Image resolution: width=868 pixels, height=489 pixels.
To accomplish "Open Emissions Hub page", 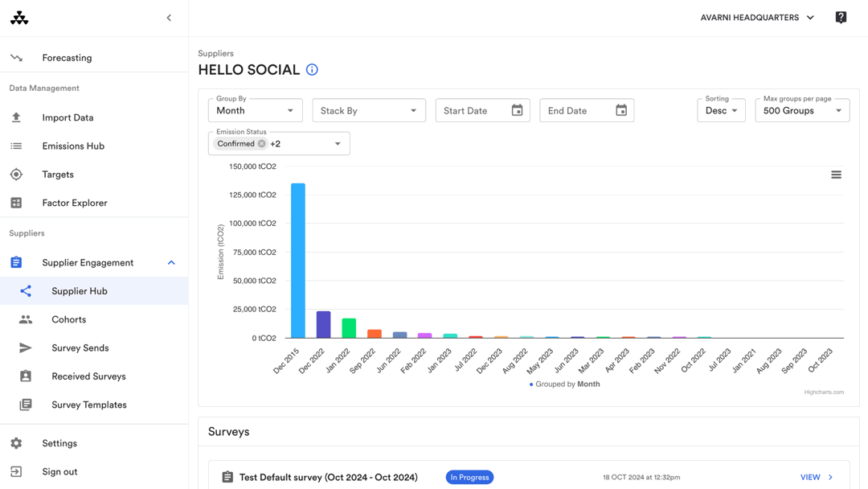I will [73, 146].
